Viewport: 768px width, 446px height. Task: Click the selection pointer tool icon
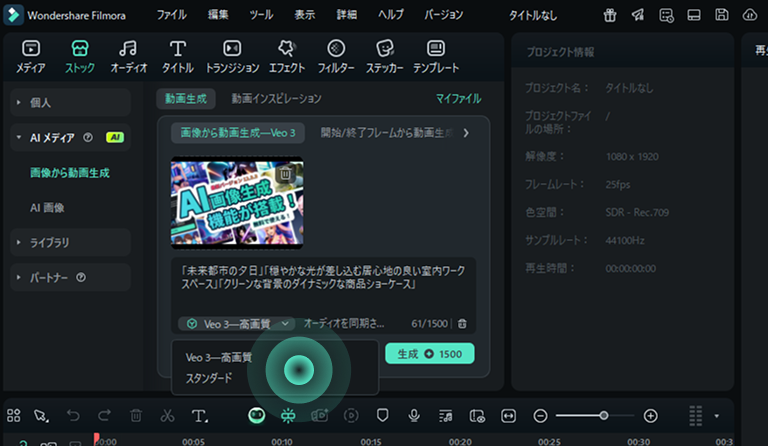coord(41,416)
